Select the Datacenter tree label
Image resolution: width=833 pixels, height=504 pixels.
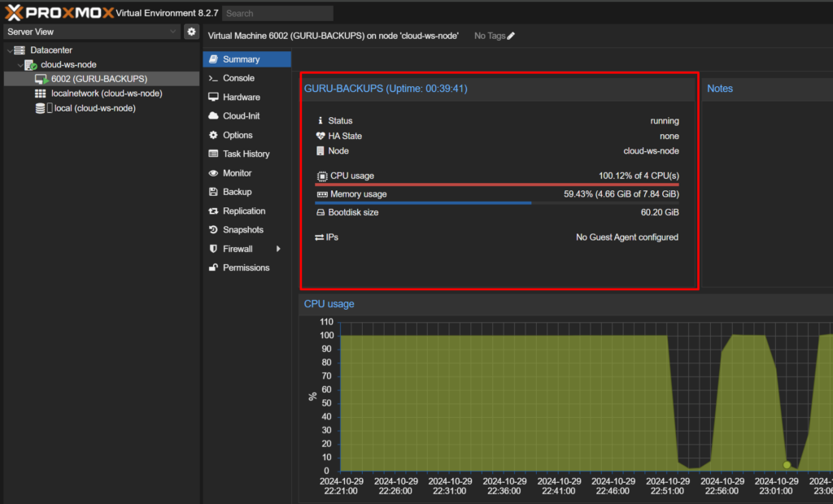51,50
